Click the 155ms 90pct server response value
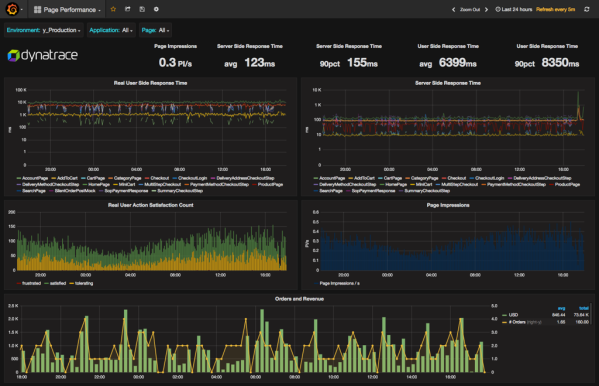Image resolution: width=599 pixels, height=386 pixels. (362, 63)
